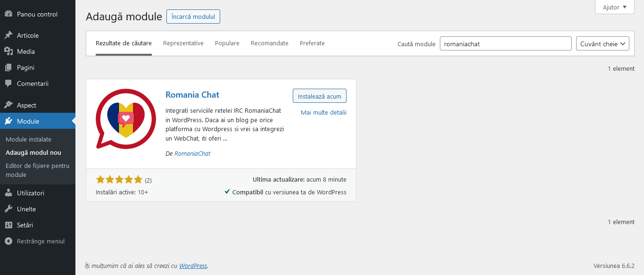Open Comentarii menu entry
644x275 pixels.
coord(38,83)
